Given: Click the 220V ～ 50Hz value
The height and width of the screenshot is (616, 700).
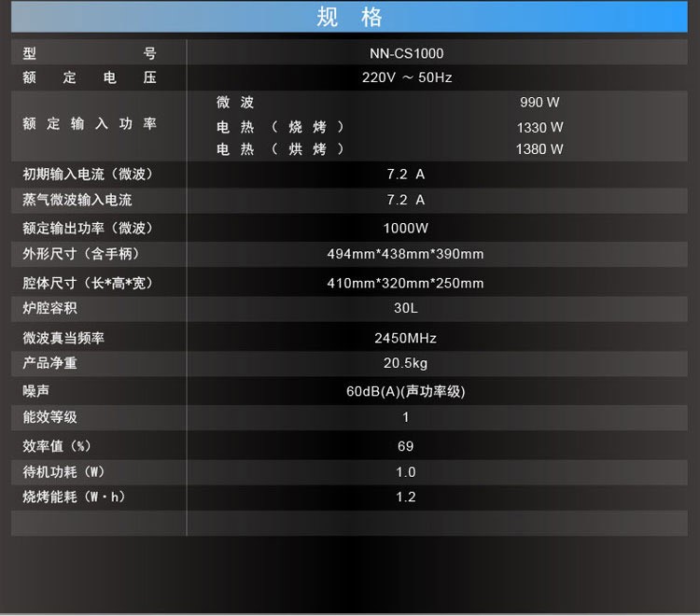Looking at the screenshot, I should (x=407, y=77).
